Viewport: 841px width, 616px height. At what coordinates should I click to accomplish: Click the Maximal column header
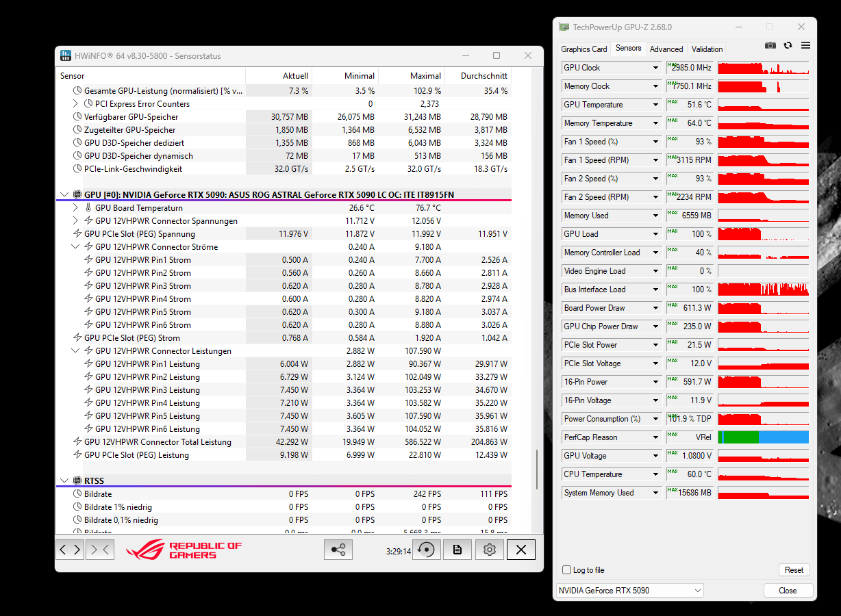tap(412, 76)
